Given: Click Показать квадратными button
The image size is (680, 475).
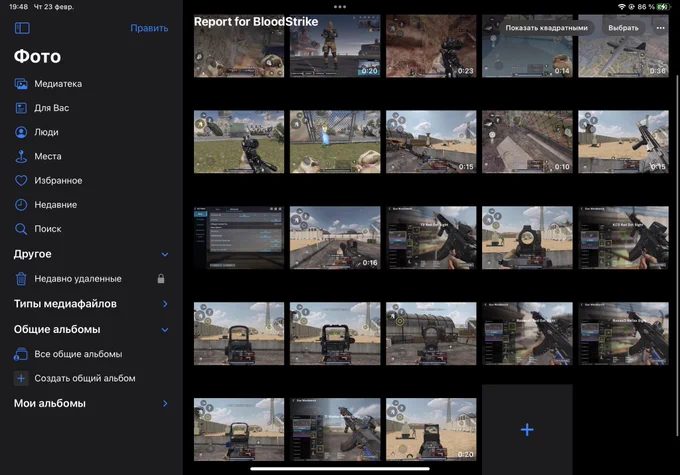Looking at the screenshot, I should point(546,28).
